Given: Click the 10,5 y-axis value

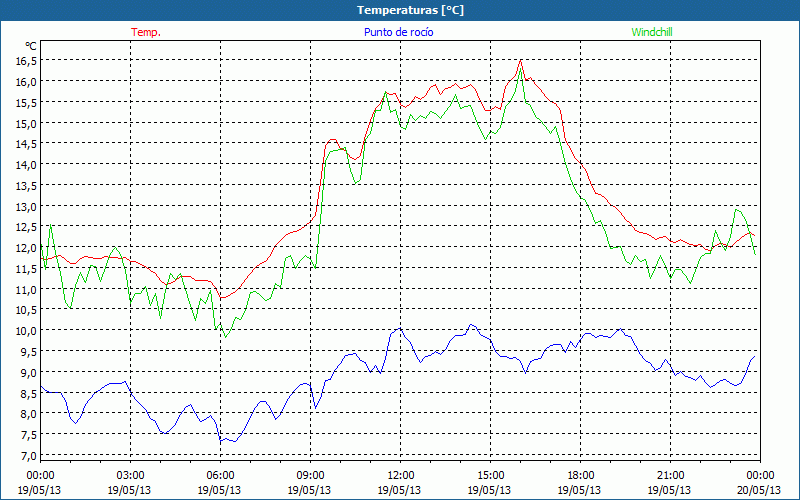Looking at the screenshot, I should pos(26,310).
